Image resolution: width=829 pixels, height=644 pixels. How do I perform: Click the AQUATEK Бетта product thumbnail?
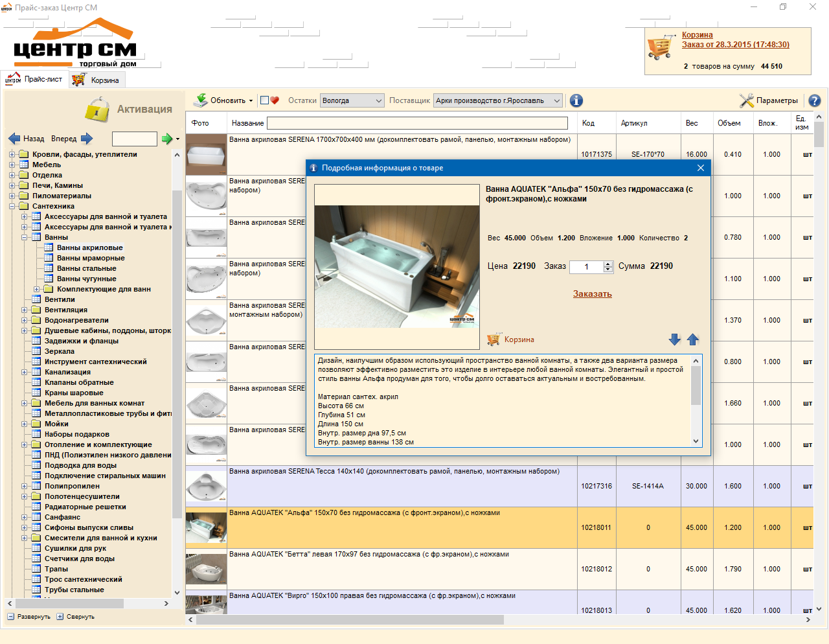coord(206,569)
